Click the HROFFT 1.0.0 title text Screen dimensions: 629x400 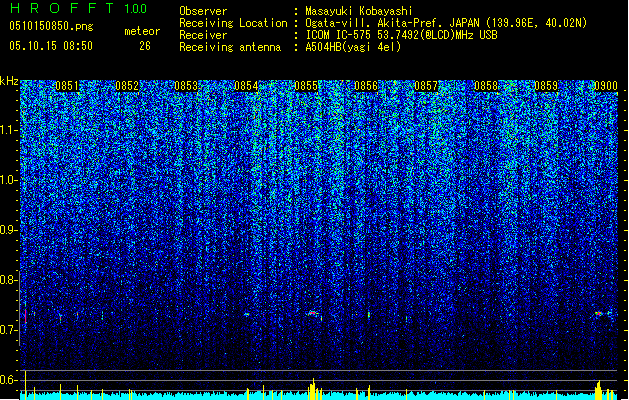[79, 8]
